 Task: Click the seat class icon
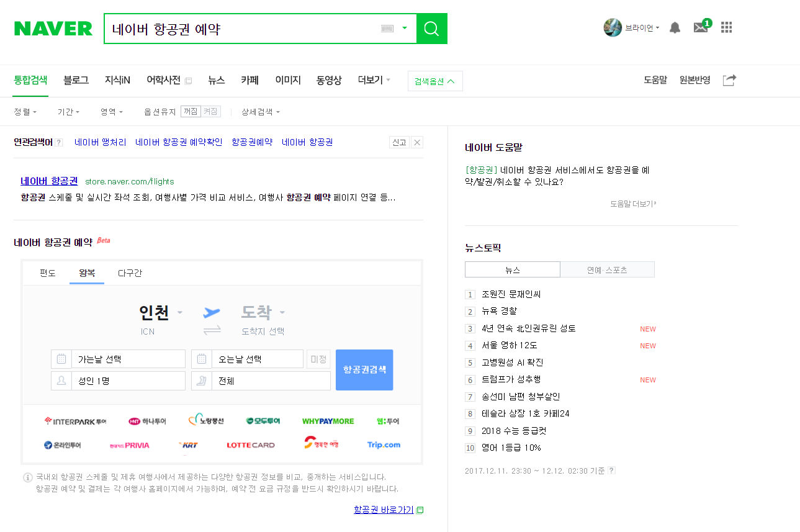click(x=201, y=381)
